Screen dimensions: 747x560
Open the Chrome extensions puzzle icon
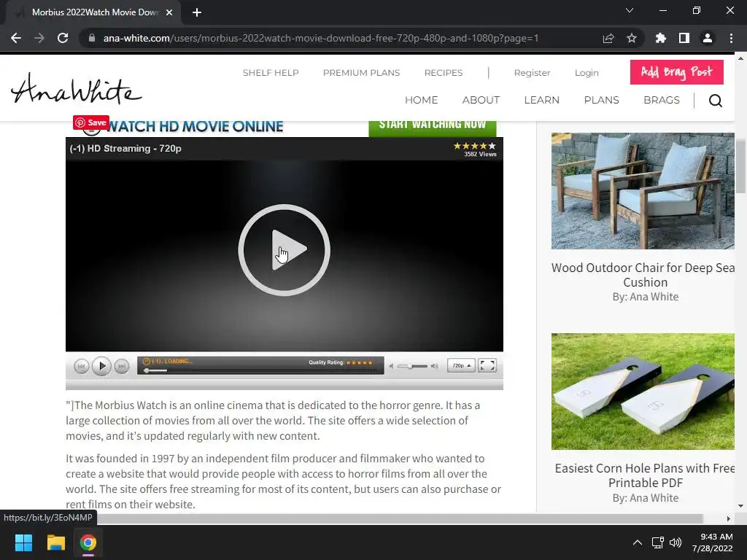[x=660, y=38]
